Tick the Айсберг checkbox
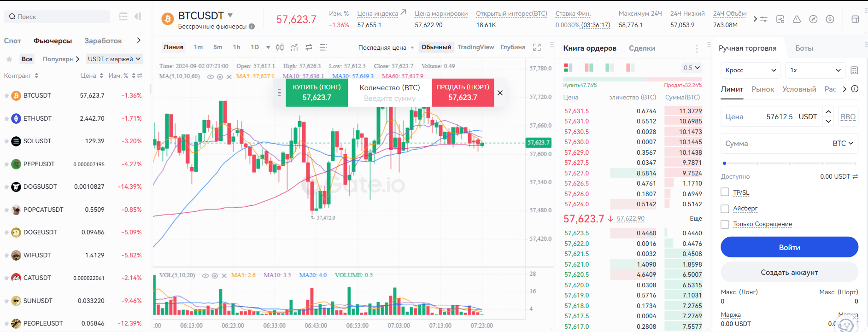Viewport: 868px width, 332px height. tap(725, 209)
